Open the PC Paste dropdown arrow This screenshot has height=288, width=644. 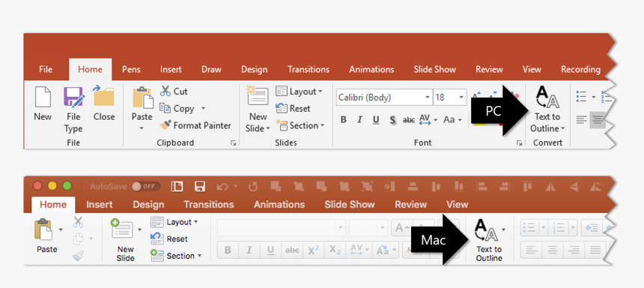pyautogui.click(x=142, y=128)
